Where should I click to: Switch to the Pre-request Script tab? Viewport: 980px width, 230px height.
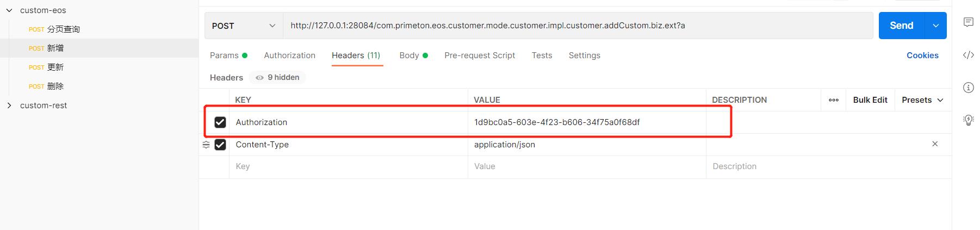[479, 55]
